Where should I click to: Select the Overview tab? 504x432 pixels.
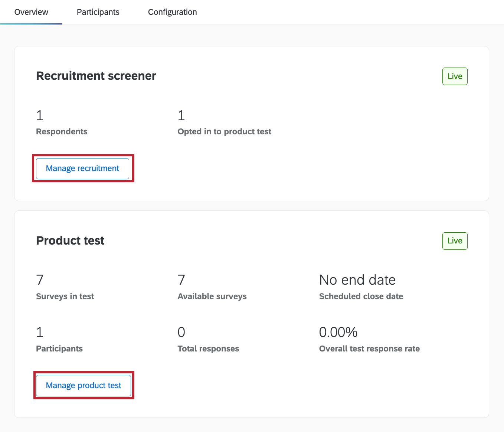click(31, 12)
